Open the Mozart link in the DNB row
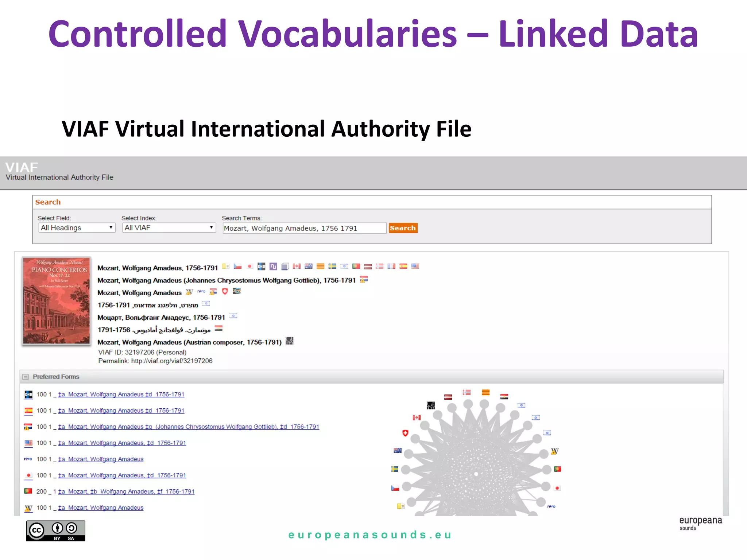 121,394
